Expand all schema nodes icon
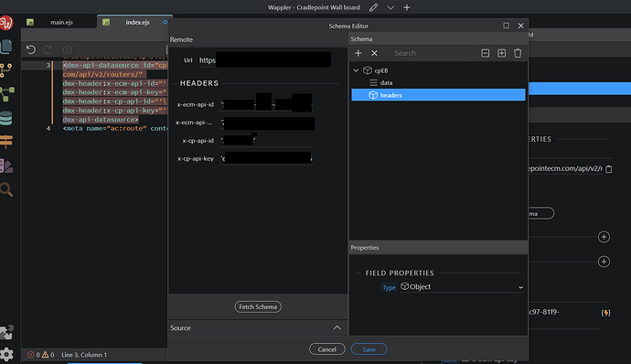Viewport: 631px width, 364px height. (x=501, y=53)
